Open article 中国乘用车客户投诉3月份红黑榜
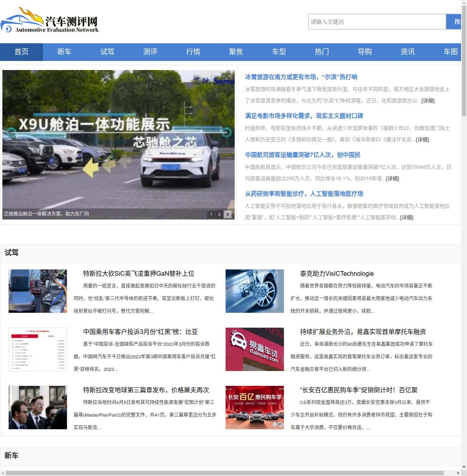 [141, 332]
